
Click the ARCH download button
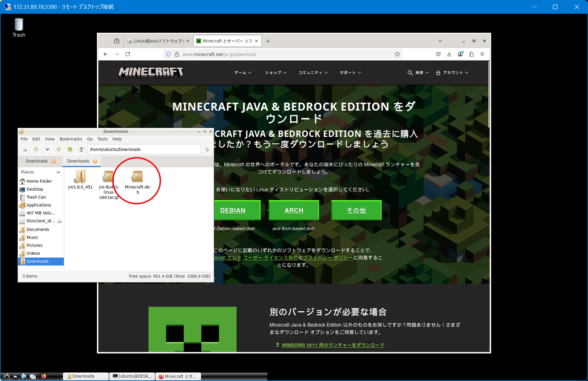294,210
